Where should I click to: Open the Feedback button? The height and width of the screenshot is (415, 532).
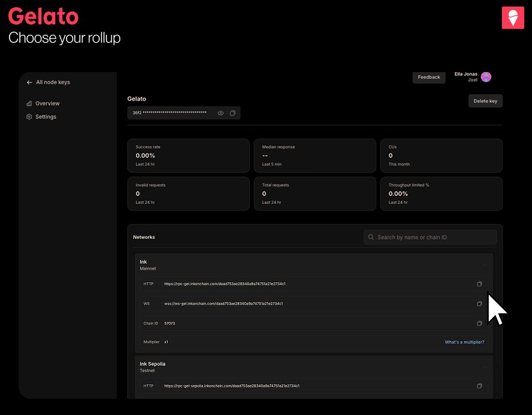point(429,77)
